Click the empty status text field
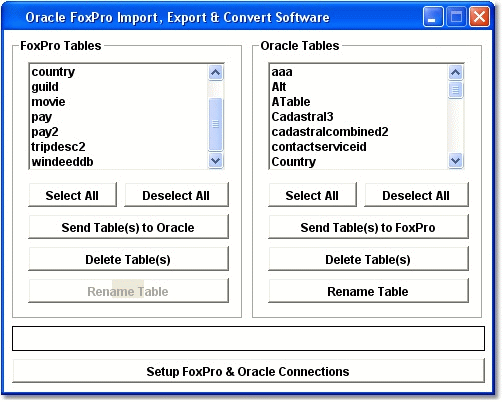Viewport: 502px width, 402px height. [248, 338]
